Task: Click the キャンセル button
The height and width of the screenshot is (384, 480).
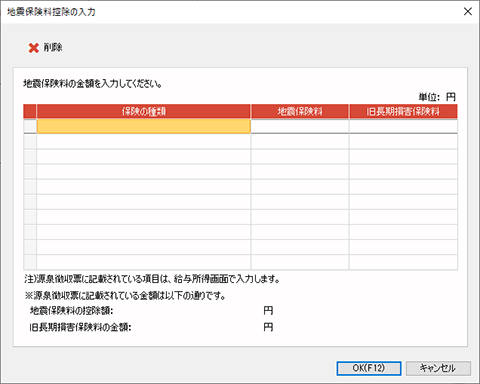Action: click(438, 368)
